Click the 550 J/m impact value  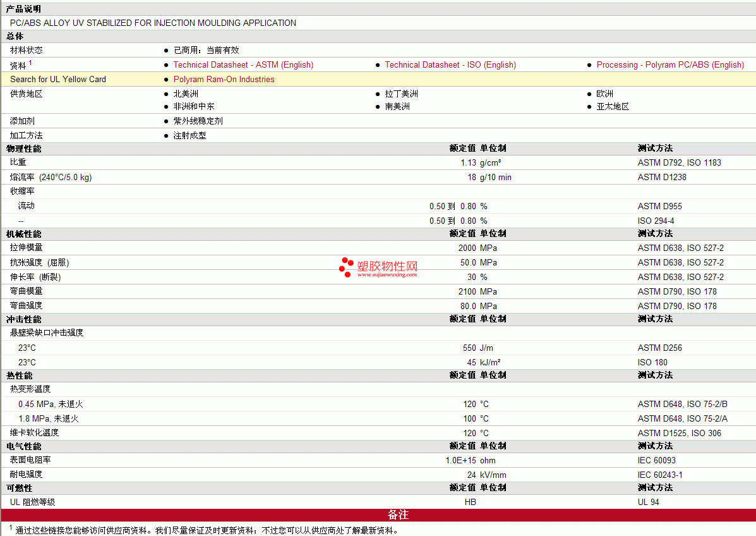pyautogui.click(x=478, y=348)
